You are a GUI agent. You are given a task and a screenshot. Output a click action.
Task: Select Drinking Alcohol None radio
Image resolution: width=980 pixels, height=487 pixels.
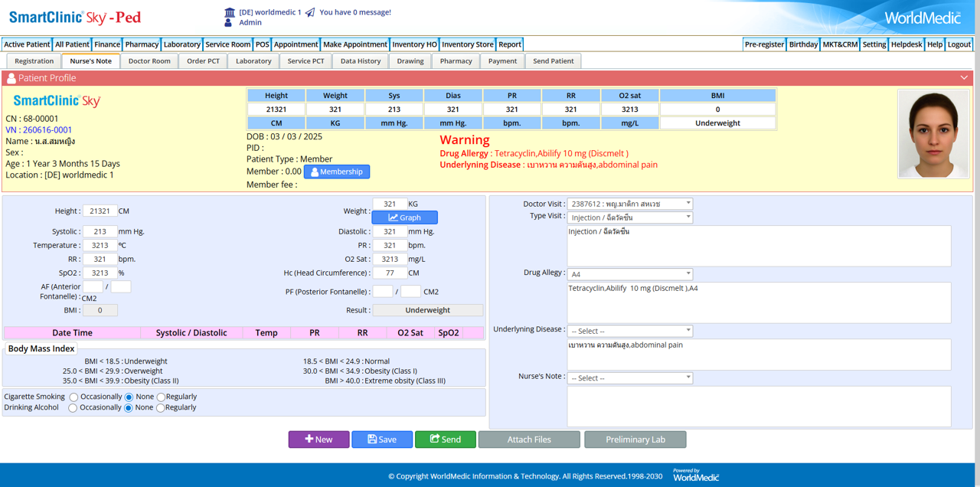pos(129,407)
